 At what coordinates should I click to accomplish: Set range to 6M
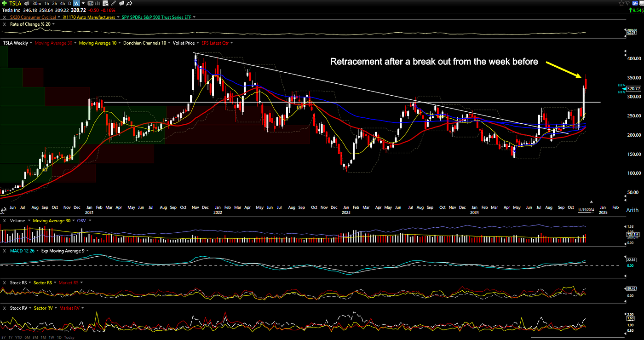pyautogui.click(x=27, y=337)
